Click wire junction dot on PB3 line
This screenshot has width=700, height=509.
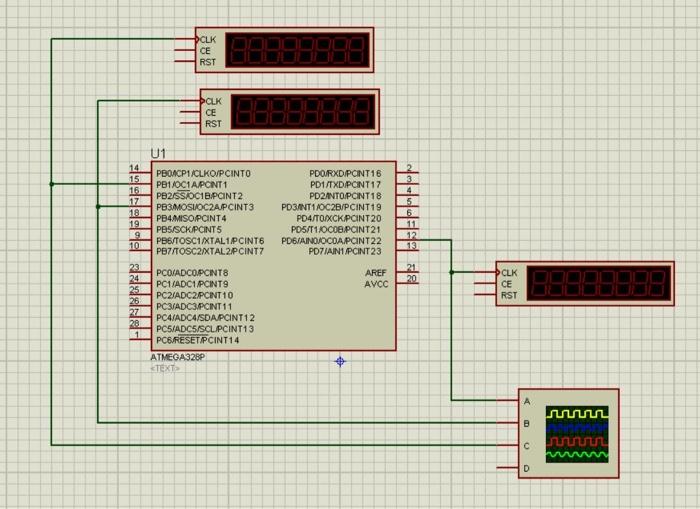pos(98,206)
